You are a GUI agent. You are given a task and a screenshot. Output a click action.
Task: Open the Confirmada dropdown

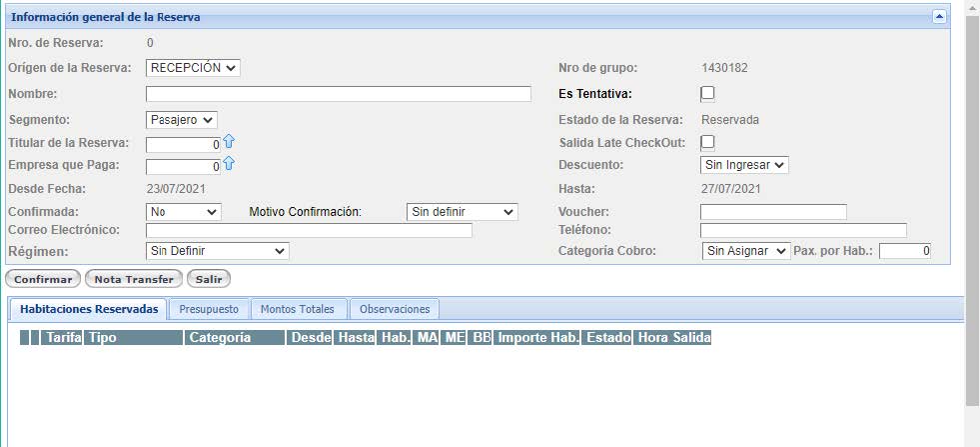(184, 212)
